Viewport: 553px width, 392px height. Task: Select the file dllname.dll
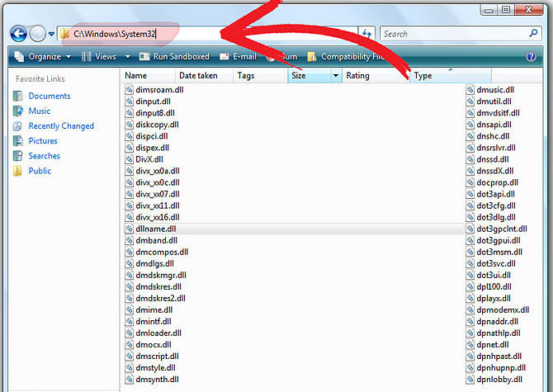point(156,229)
